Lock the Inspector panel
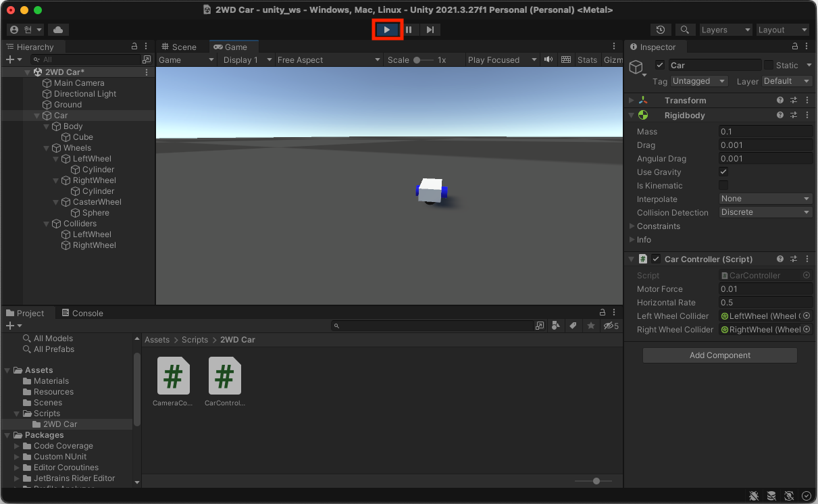This screenshot has width=818, height=504. tap(795, 47)
